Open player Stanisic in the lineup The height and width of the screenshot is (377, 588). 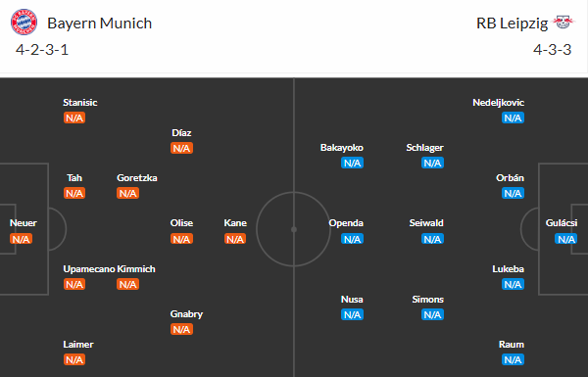[x=80, y=102]
